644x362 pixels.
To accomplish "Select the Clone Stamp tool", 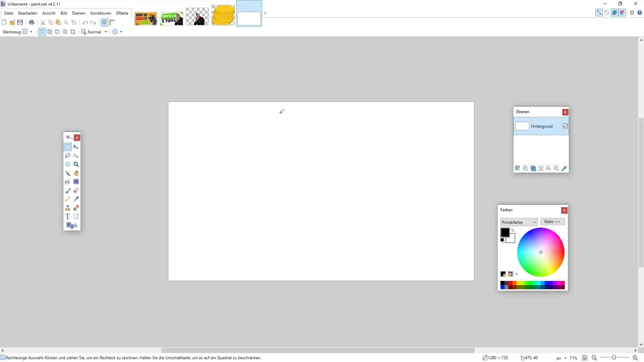I will pos(68,208).
